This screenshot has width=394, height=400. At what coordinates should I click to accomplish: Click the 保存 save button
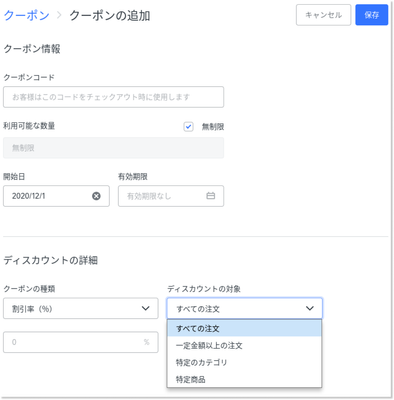371,15
